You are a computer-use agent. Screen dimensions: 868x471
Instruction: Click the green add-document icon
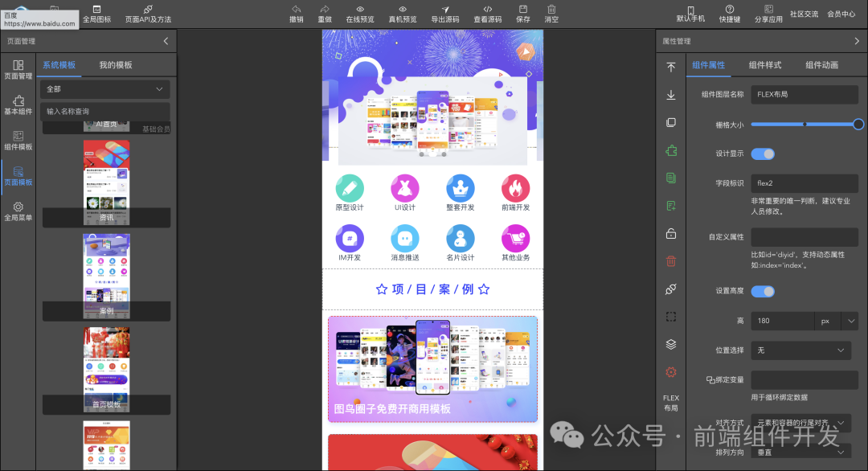point(671,206)
